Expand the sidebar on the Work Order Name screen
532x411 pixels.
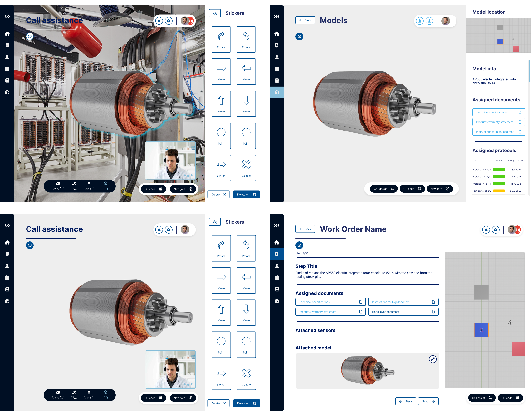(276, 225)
